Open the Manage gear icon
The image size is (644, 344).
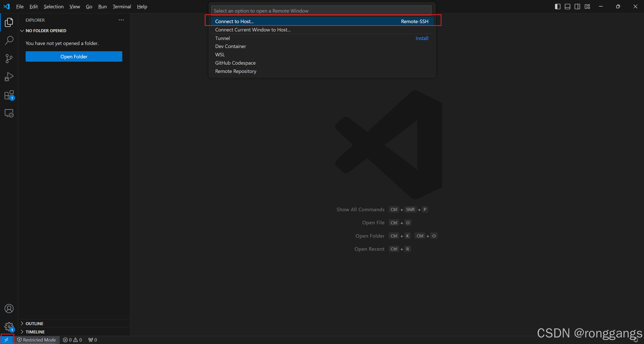pos(9,327)
